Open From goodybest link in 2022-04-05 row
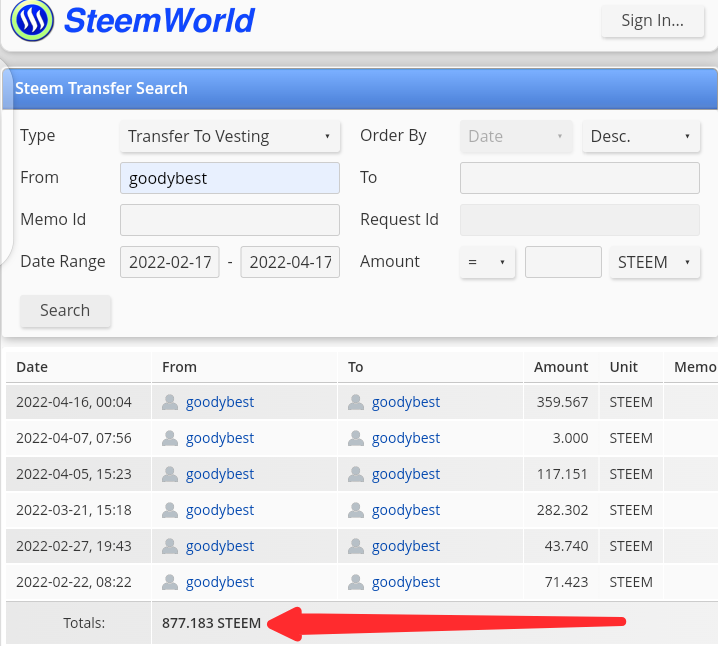Image resolution: width=718 pixels, height=646 pixels. 220,474
